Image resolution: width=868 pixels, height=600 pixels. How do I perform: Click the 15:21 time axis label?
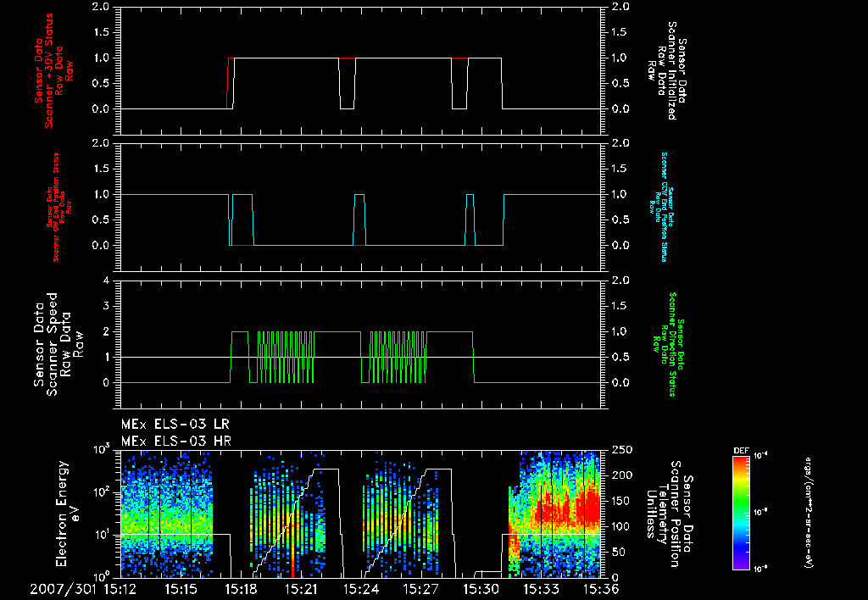pos(302,589)
